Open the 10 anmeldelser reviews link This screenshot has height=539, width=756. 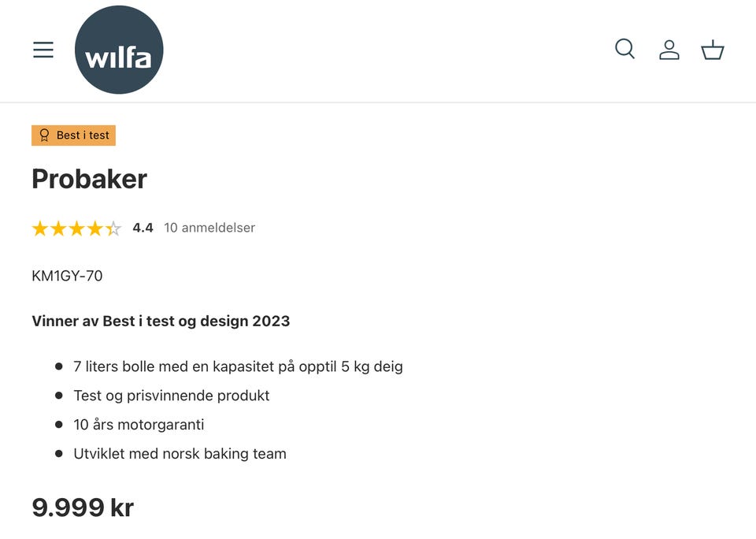coord(209,228)
